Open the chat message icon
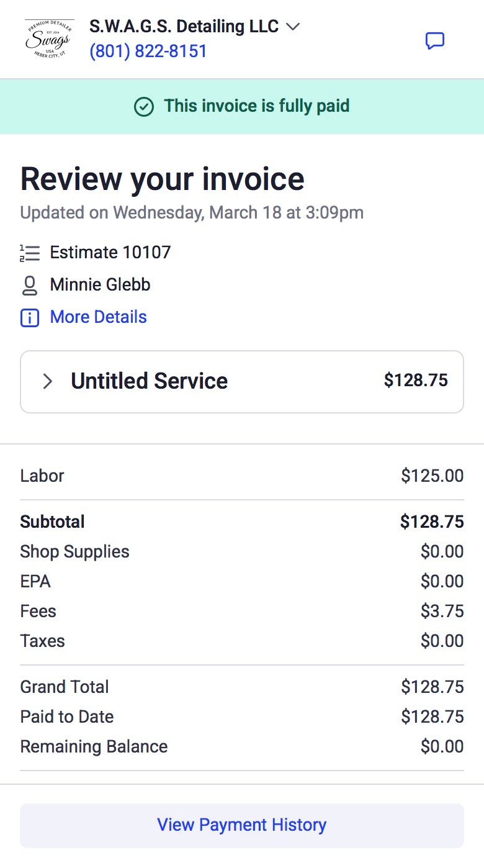This screenshot has height=868, width=484. [x=434, y=41]
